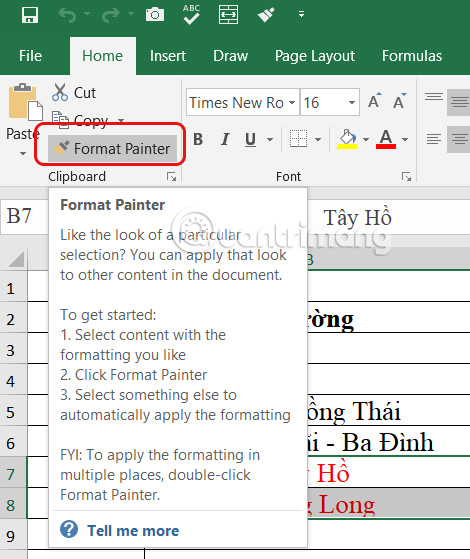
Task: Click the Redo arrow icon
Action: pyautogui.click(x=111, y=15)
